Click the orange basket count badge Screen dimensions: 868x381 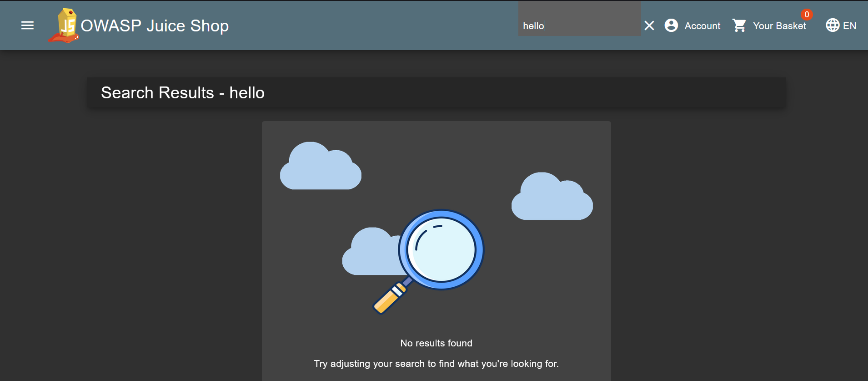pyautogui.click(x=807, y=15)
